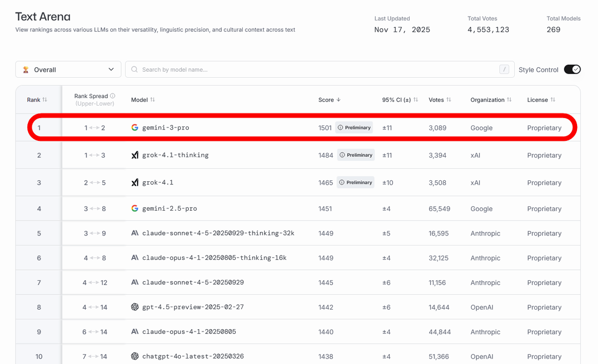Open the Overall category dropdown
Image resolution: width=598 pixels, height=364 pixels.
point(68,70)
